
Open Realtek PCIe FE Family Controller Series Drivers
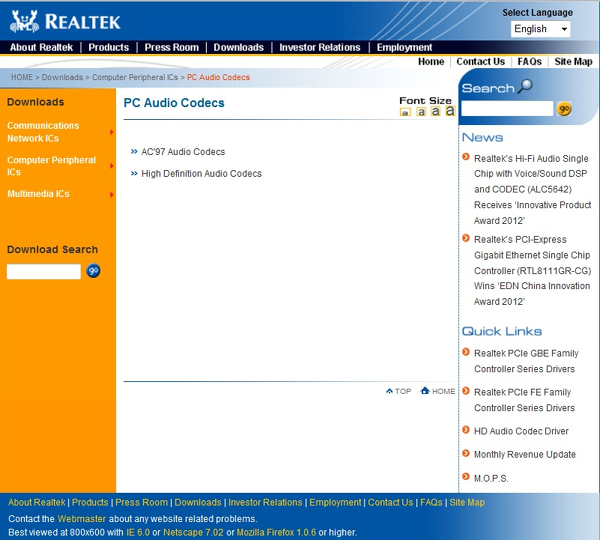[x=524, y=400]
